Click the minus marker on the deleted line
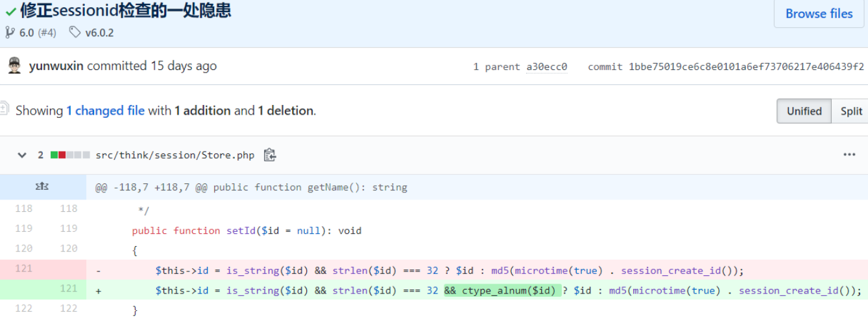The width and height of the screenshot is (868, 320). [x=99, y=271]
